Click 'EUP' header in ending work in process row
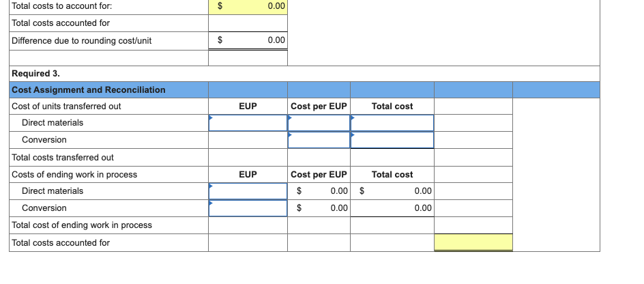This screenshot has width=644, height=284. [x=248, y=174]
